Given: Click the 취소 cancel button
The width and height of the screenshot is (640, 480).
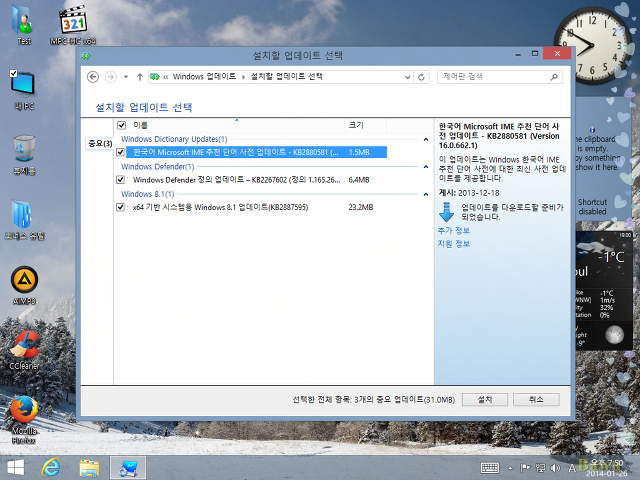Looking at the screenshot, I should click(x=536, y=400).
